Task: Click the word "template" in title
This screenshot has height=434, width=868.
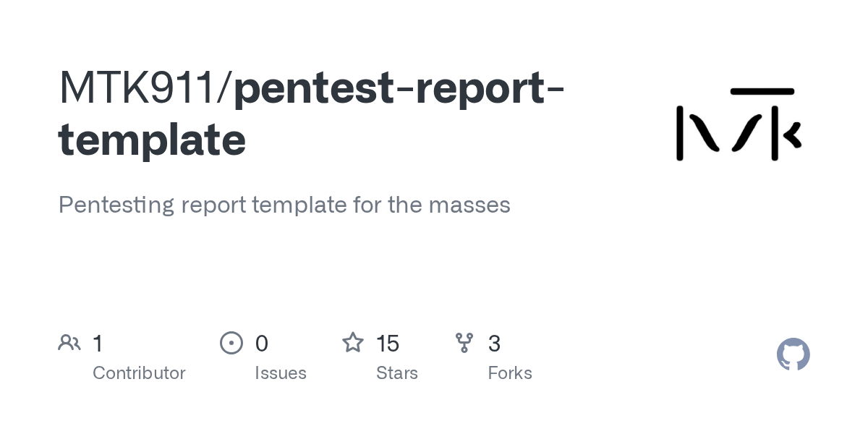Action: coord(152,140)
